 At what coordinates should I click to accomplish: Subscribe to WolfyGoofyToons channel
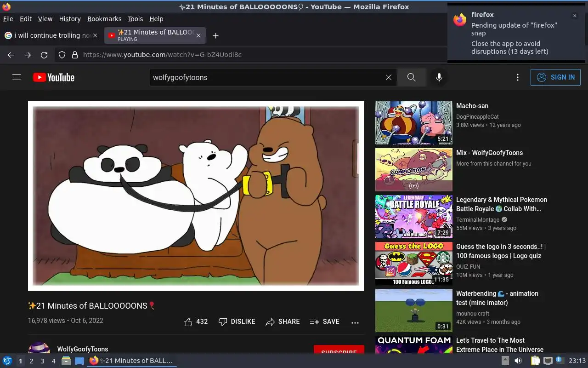pos(339,350)
